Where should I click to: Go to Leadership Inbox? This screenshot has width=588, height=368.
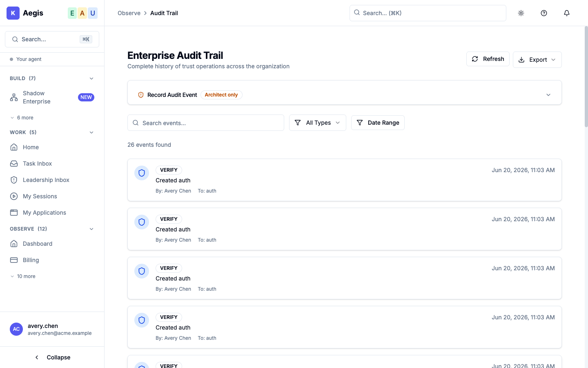[52, 180]
